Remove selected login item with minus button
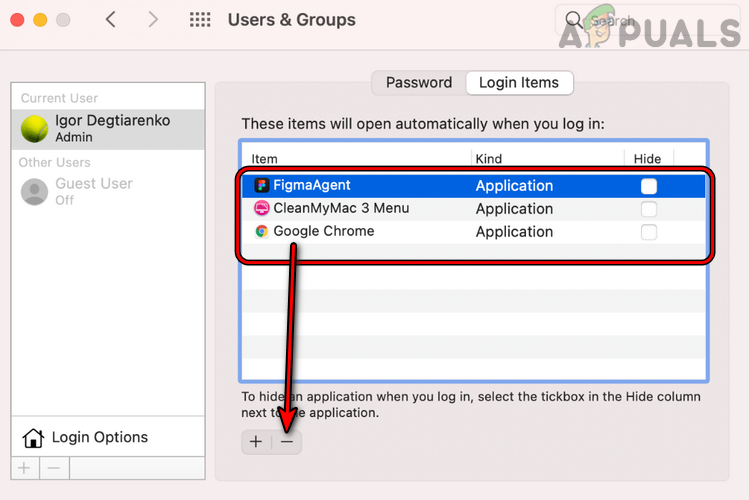This screenshot has width=749, height=500. (287, 442)
